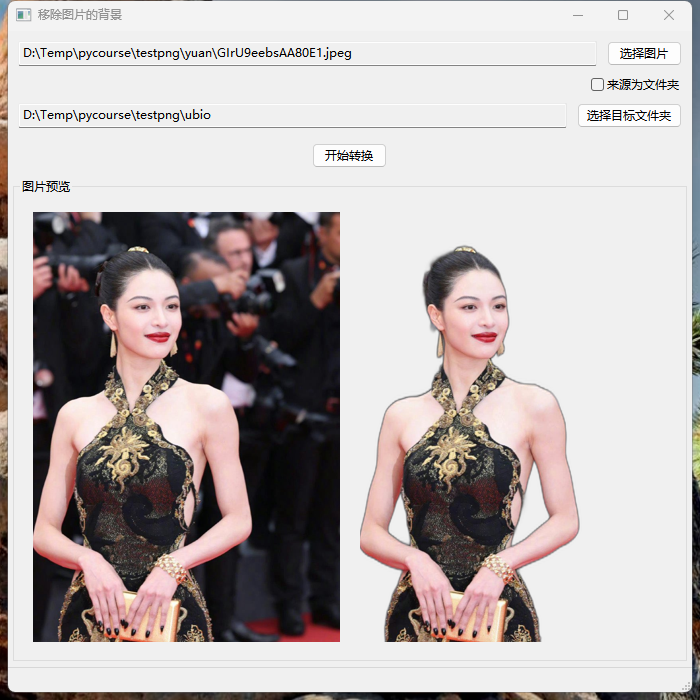Click the 选择图片 button
700x700 pixels.
644,54
